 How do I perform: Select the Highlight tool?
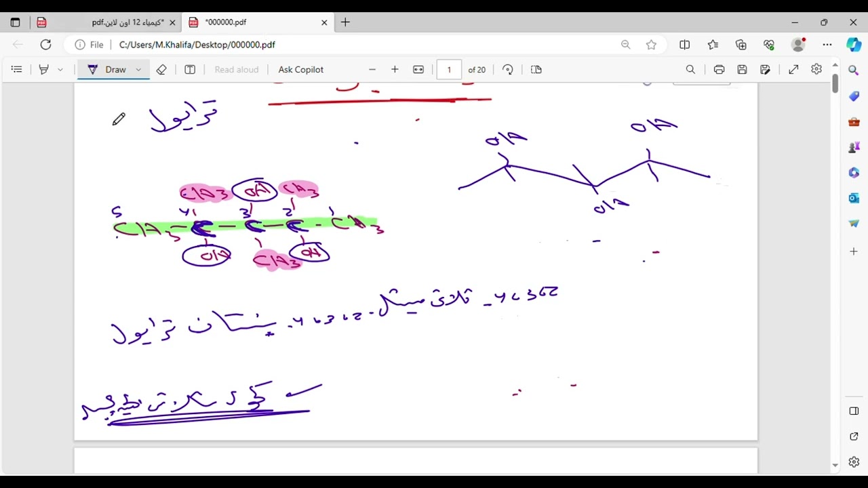44,69
